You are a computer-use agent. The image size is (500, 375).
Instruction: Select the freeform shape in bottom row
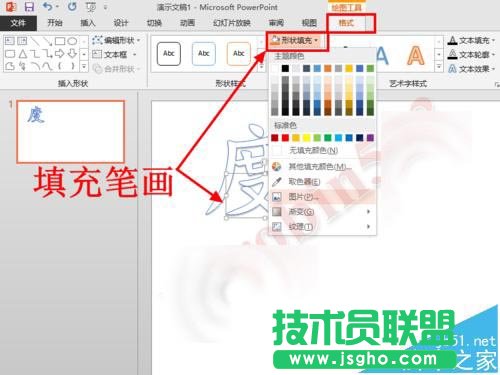pyautogui.click(x=10, y=66)
